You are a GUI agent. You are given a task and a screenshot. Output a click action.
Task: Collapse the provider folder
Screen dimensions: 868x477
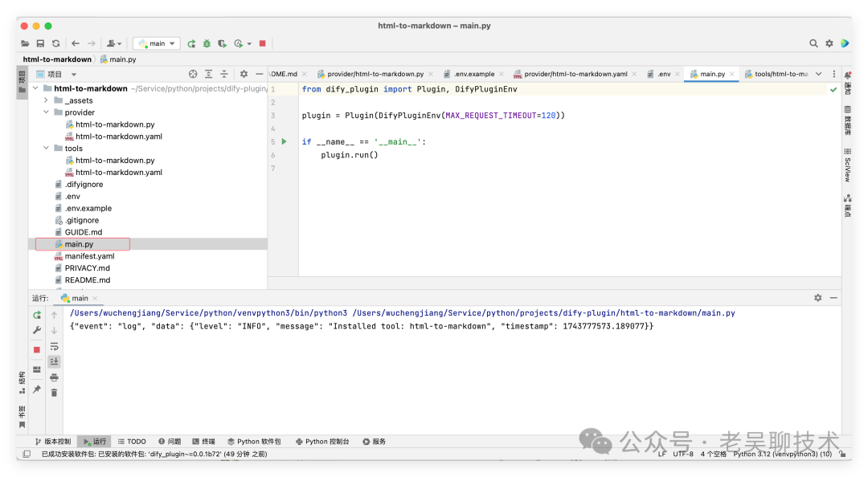click(x=46, y=112)
